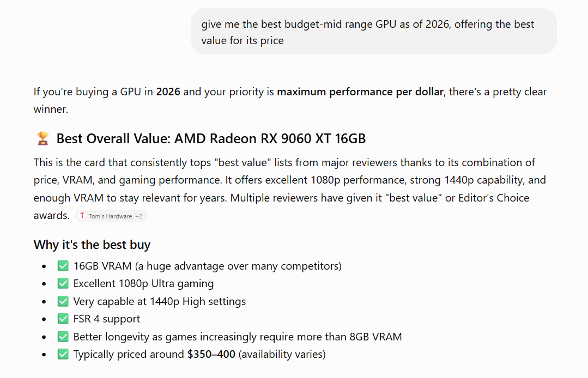This screenshot has width=588, height=378.
Task: Click the check icon beside Better longevity
Action: 63,337
